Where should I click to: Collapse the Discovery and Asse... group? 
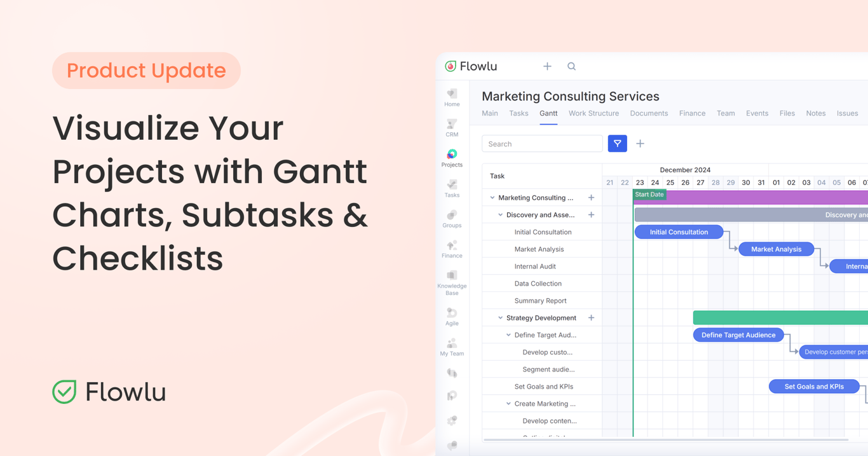click(x=500, y=215)
